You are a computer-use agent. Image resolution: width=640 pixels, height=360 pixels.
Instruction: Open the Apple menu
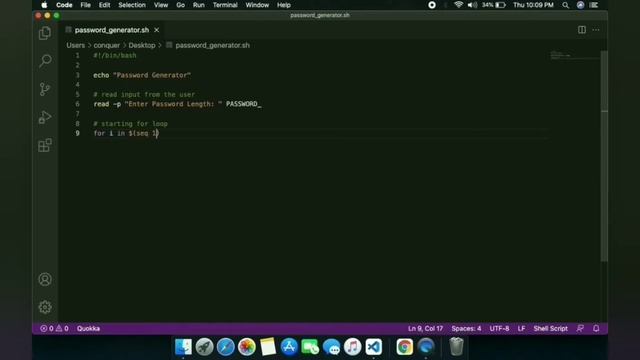(x=44, y=5)
